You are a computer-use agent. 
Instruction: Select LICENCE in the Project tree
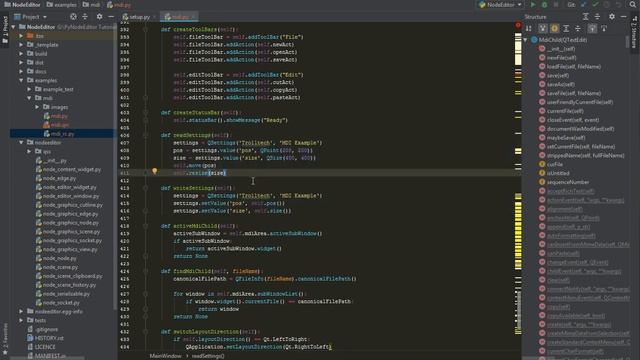tap(45, 347)
